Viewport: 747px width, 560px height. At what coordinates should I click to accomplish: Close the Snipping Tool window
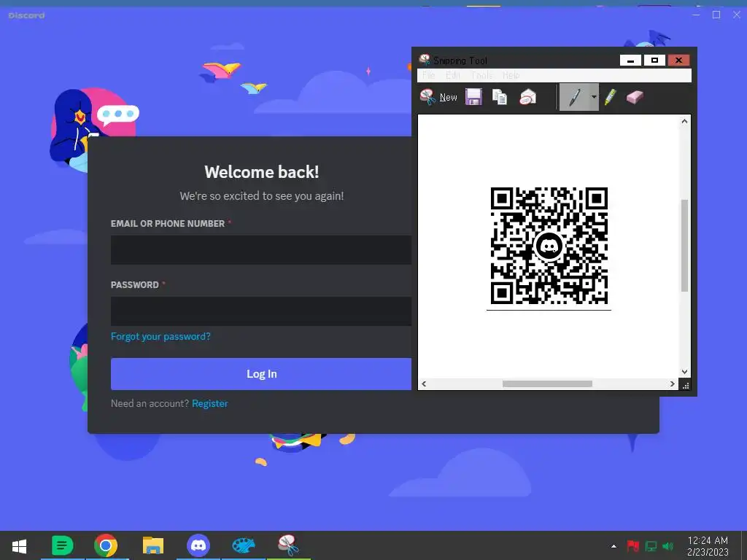[x=679, y=60]
